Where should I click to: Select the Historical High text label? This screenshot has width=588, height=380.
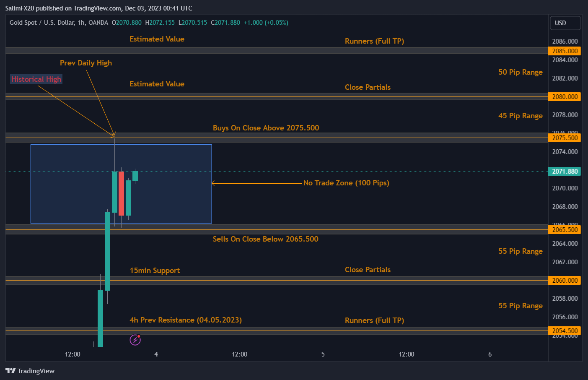click(x=36, y=79)
